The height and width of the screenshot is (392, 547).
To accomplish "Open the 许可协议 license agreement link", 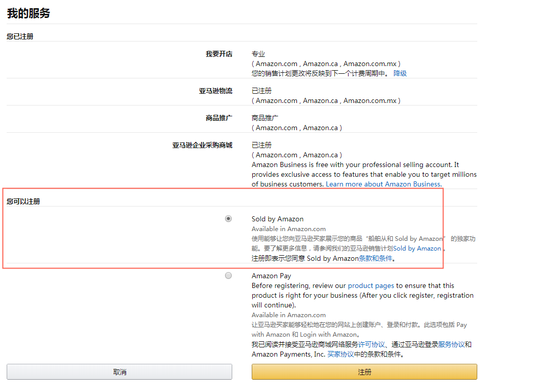I will pos(372,344).
